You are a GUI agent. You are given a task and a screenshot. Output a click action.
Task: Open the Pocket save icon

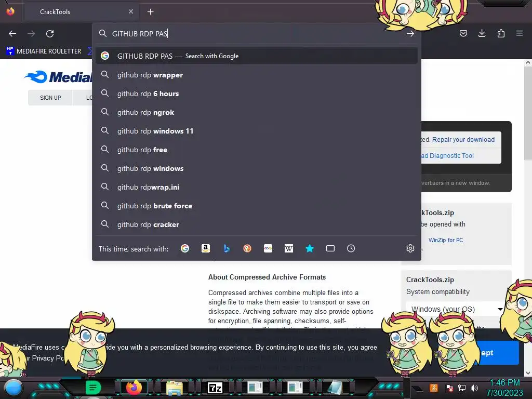463,33
